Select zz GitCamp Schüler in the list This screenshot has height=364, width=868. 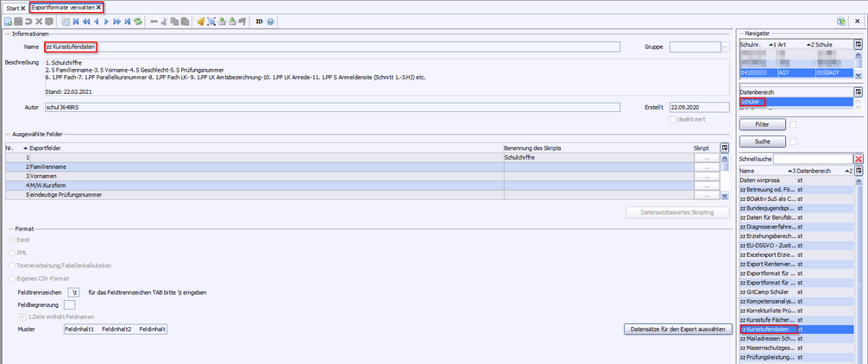tap(767, 292)
